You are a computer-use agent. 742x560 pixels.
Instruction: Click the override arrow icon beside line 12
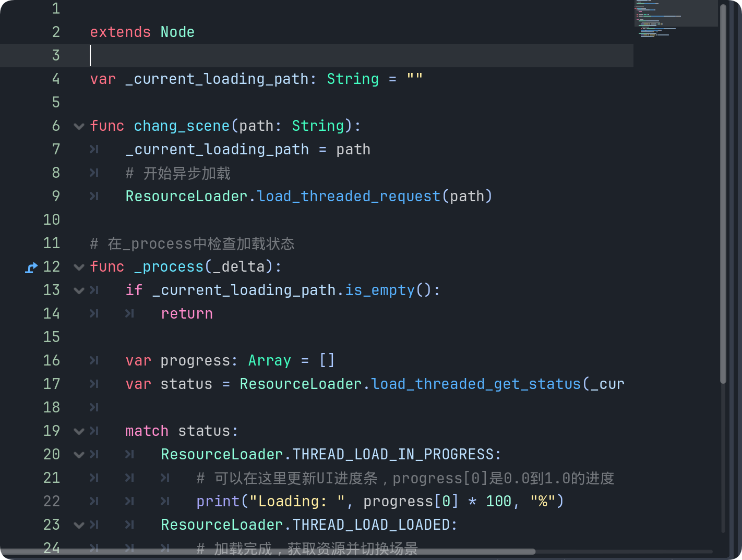31,267
